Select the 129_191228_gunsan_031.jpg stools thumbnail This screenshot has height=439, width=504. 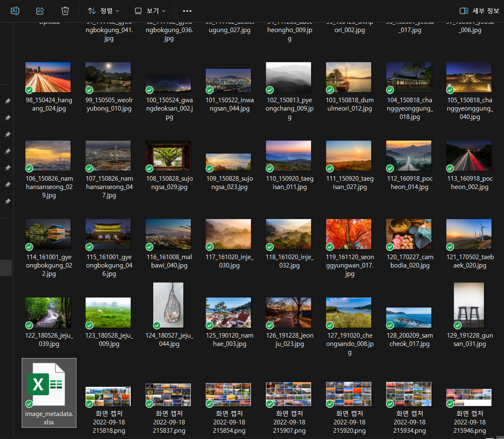pyautogui.click(x=469, y=305)
